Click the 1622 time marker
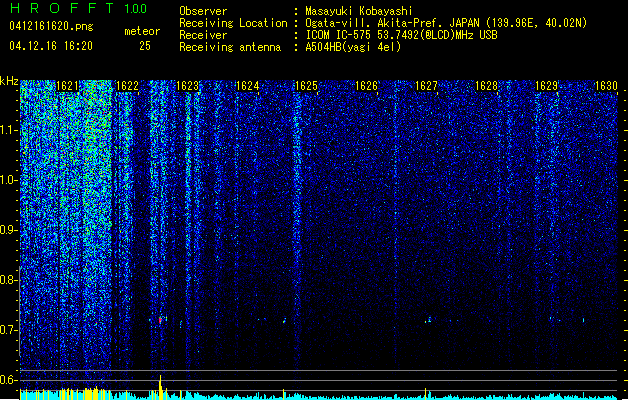 click(x=127, y=86)
